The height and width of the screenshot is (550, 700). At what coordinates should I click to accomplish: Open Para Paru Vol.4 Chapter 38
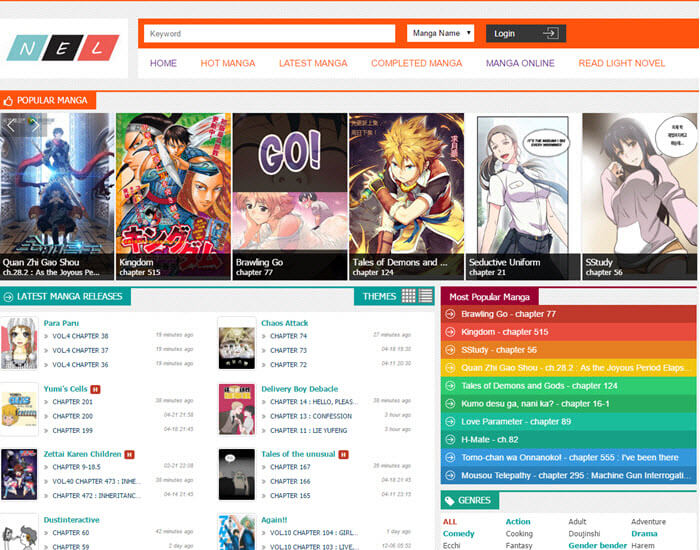(x=80, y=336)
